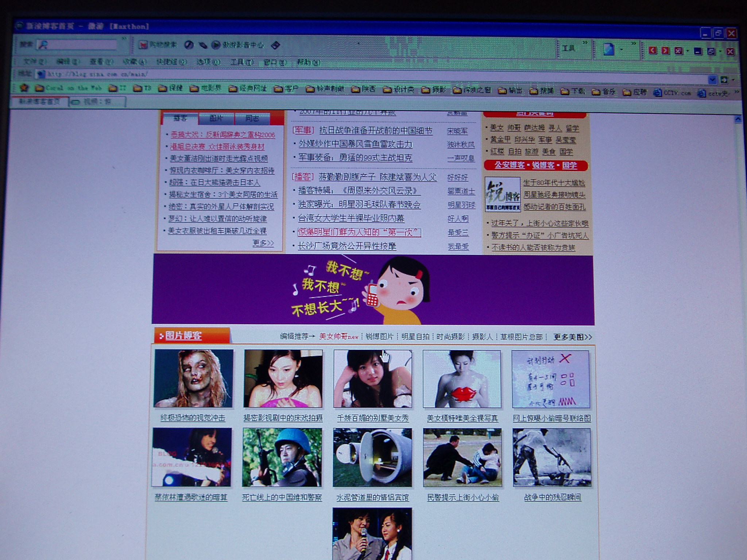Click the green Go button beside address bar

pos(724,79)
